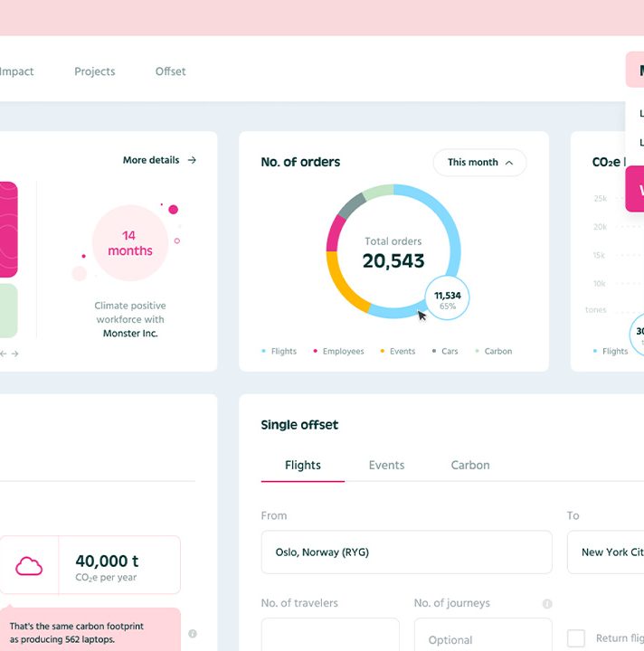Switch to the Flights tab
Image resolution: width=644 pixels, height=651 pixels.
pyautogui.click(x=303, y=466)
